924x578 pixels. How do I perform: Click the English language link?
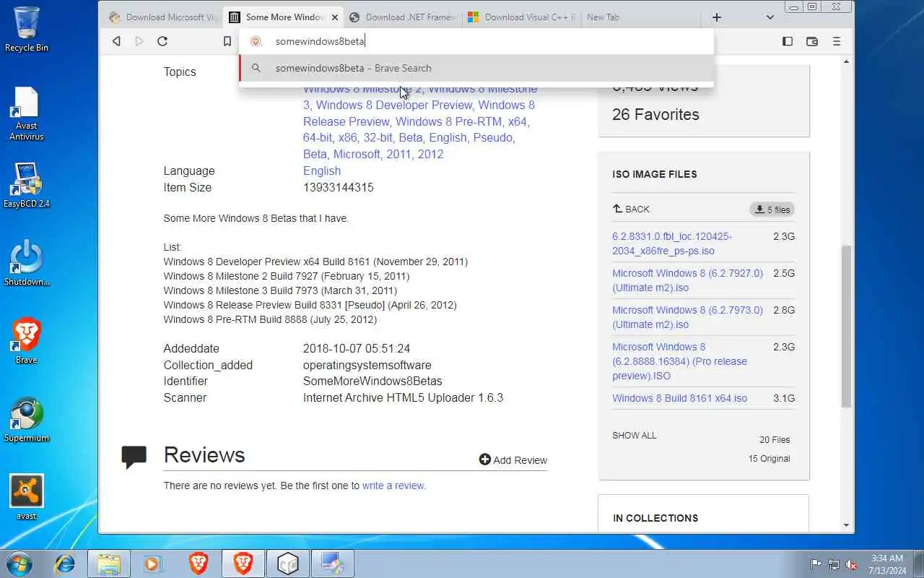(322, 171)
